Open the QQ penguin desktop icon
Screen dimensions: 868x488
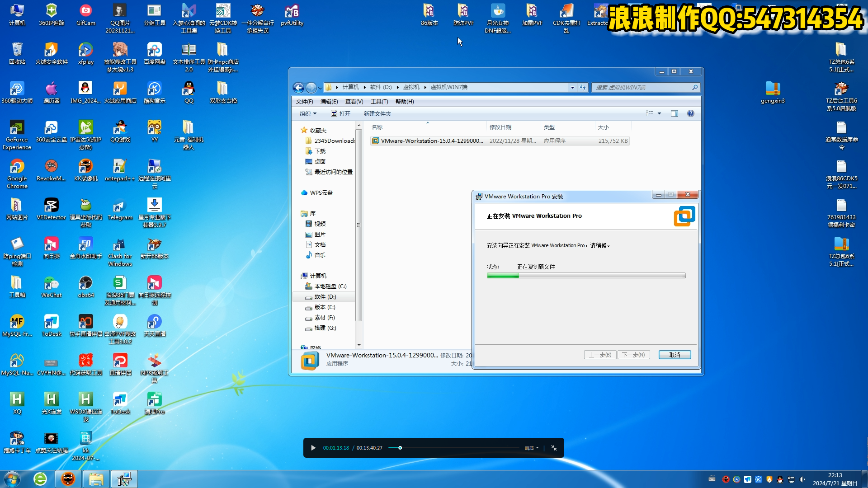click(189, 92)
